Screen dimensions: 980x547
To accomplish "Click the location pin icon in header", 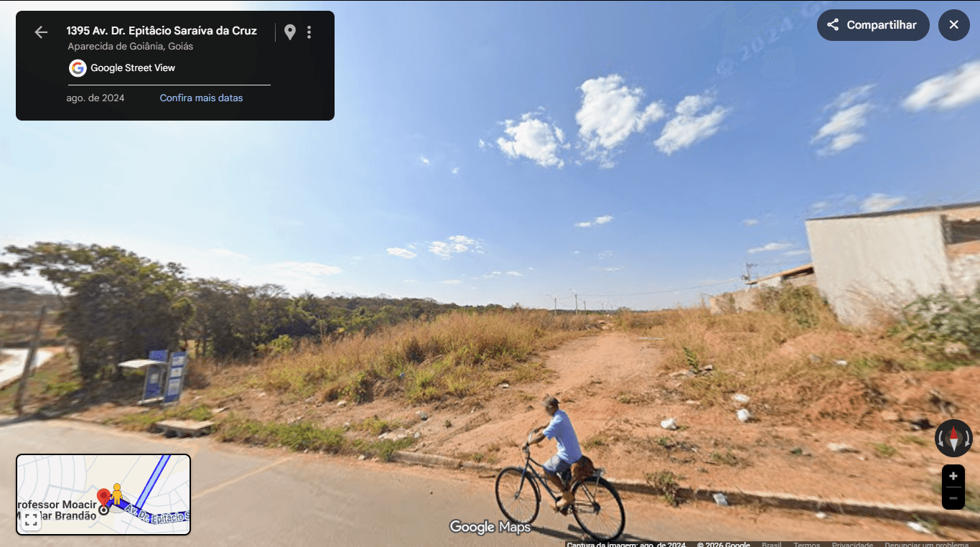I will [x=290, y=32].
